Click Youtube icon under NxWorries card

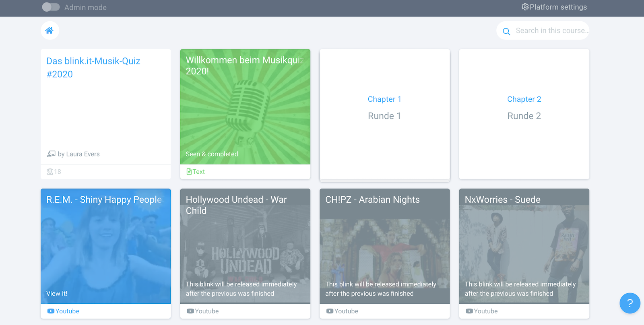tap(469, 311)
